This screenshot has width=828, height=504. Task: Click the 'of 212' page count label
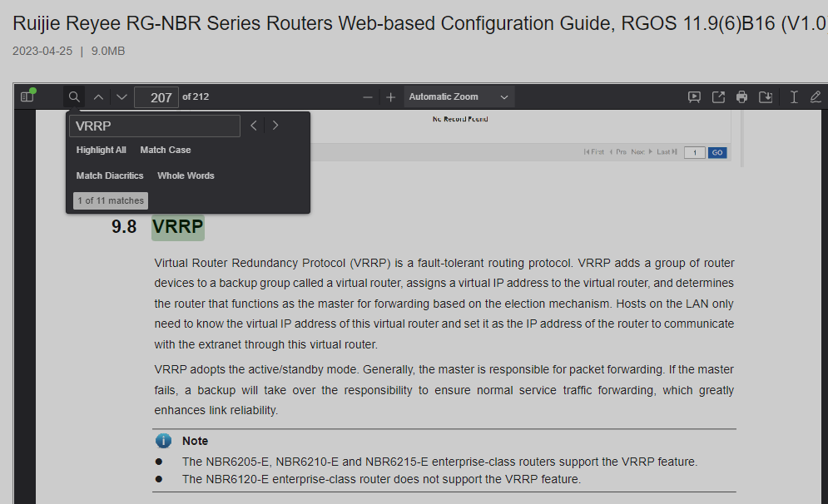pos(196,96)
